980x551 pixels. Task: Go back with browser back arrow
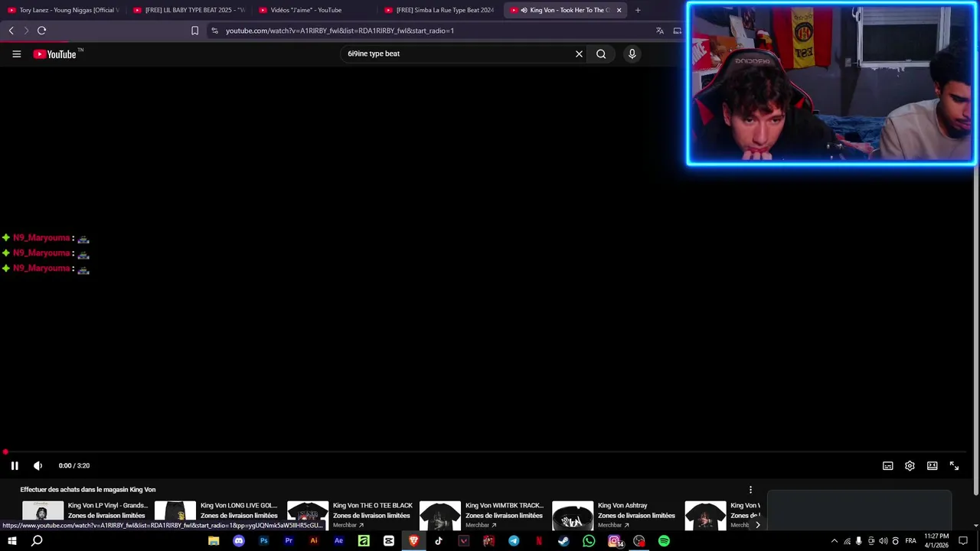coord(11,31)
